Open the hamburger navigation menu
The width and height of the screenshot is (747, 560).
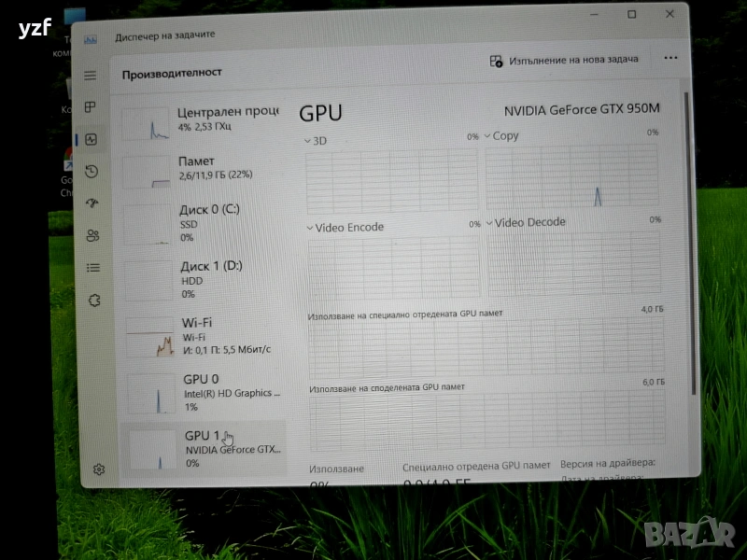[x=91, y=76]
